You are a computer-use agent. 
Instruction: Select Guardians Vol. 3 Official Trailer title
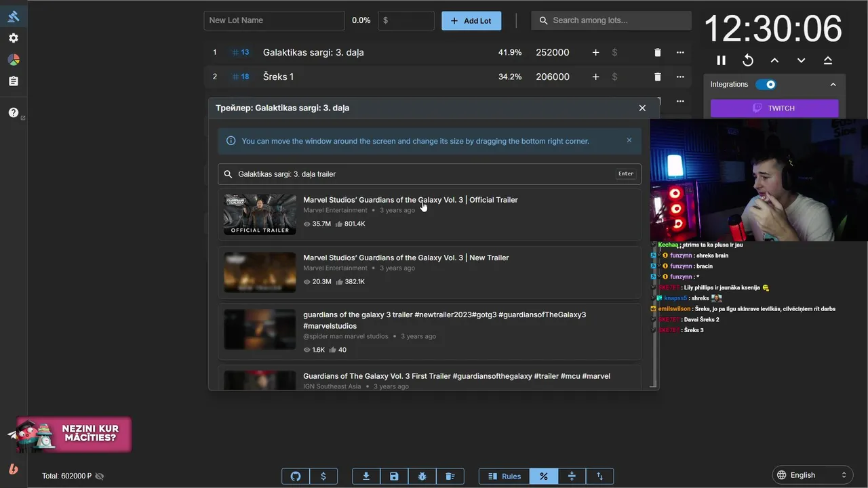(410, 200)
